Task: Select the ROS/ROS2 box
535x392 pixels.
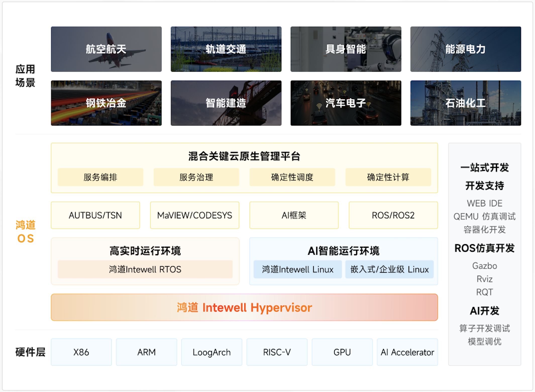Action: 393,215
